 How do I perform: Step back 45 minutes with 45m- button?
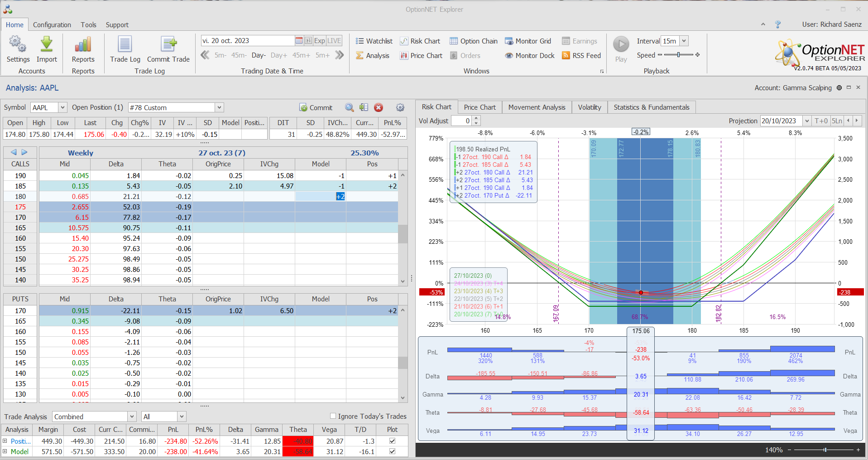tap(239, 55)
